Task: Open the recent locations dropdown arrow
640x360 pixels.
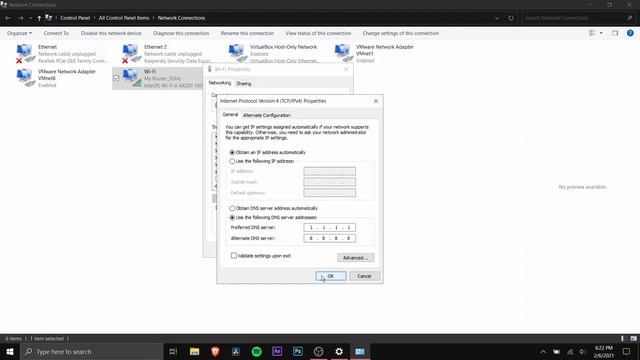Action: point(30,18)
